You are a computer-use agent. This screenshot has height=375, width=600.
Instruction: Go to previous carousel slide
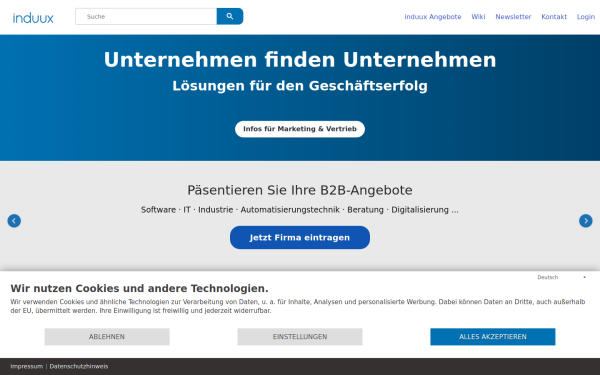14,221
